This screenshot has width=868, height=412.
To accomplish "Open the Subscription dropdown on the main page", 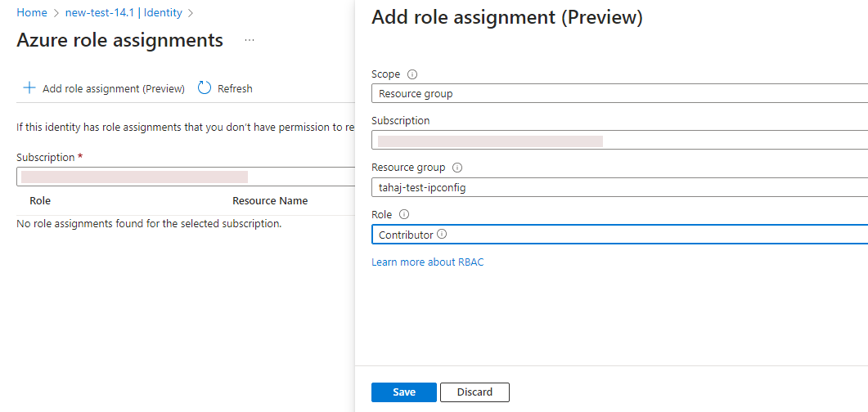I will [186, 177].
